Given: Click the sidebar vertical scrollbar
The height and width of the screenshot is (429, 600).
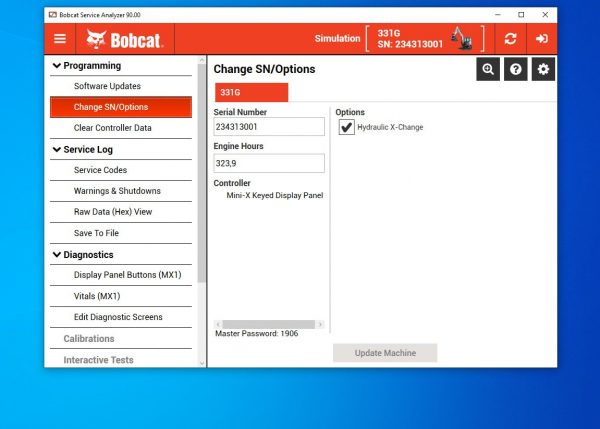Looking at the screenshot, I should [202, 173].
